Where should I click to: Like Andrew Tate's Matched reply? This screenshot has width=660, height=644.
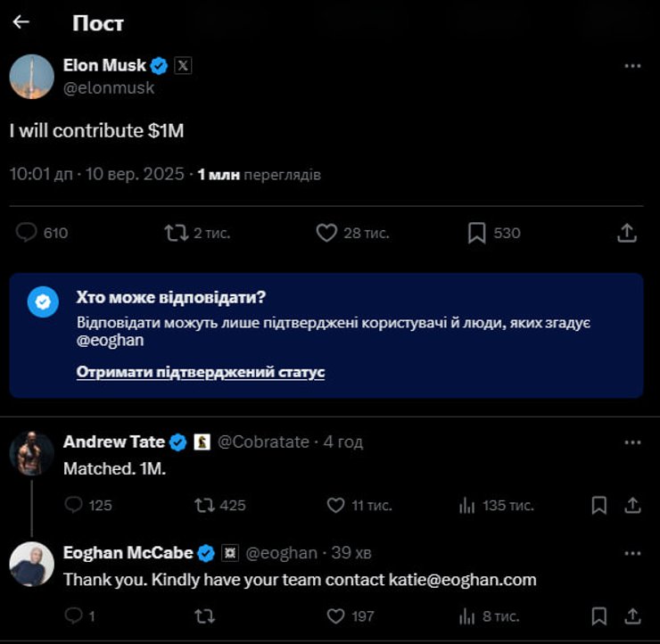335,506
